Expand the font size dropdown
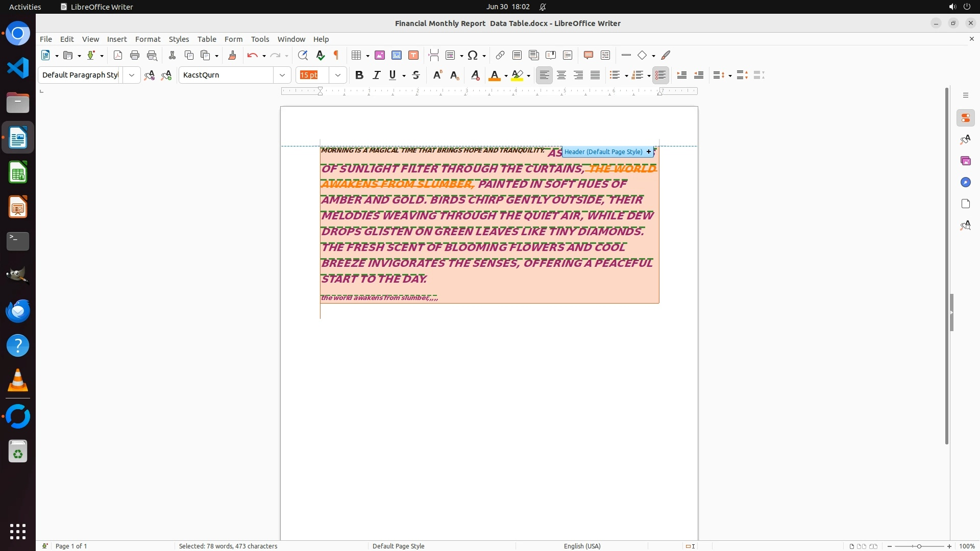The image size is (980, 551). (x=338, y=75)
